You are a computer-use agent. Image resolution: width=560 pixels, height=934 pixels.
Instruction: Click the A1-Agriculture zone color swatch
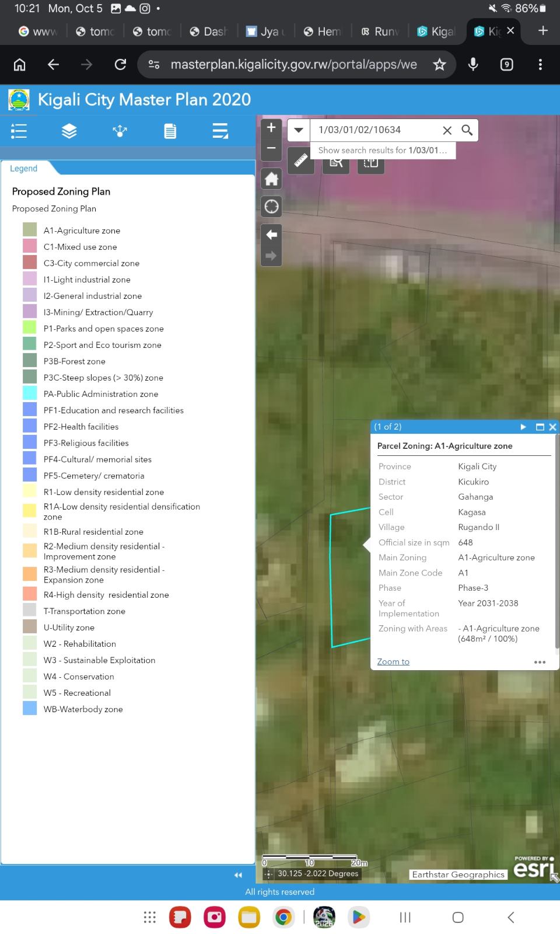[30, 230]
